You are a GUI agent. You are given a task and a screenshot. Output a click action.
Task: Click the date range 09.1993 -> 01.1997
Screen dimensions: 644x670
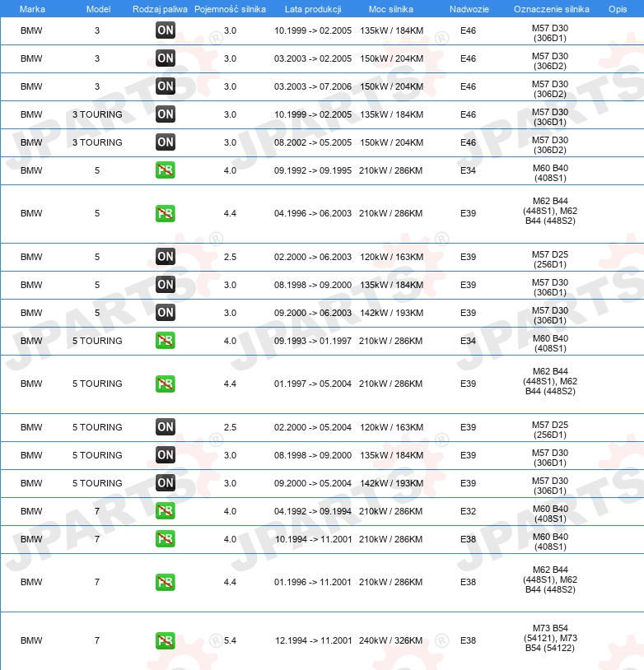click(x=313, y=341)
